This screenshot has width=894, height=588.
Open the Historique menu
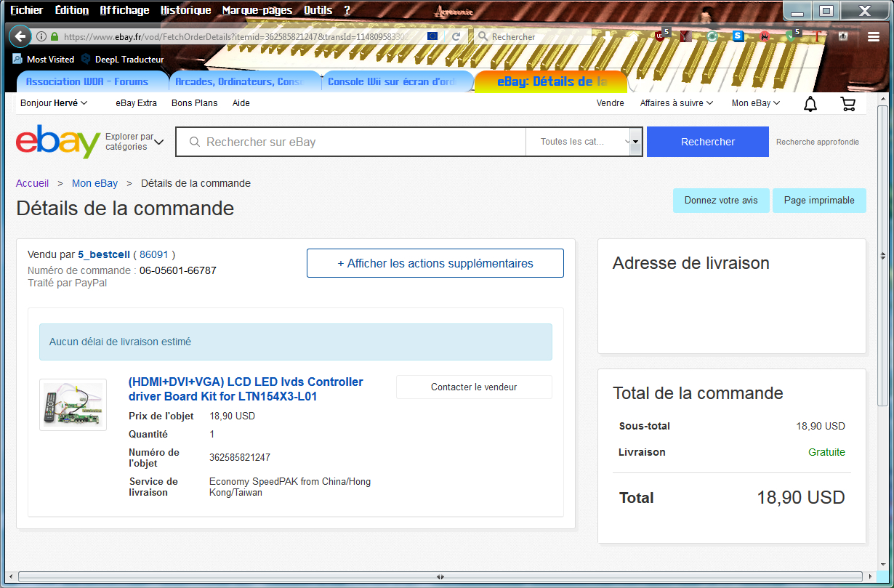(185, 10)
